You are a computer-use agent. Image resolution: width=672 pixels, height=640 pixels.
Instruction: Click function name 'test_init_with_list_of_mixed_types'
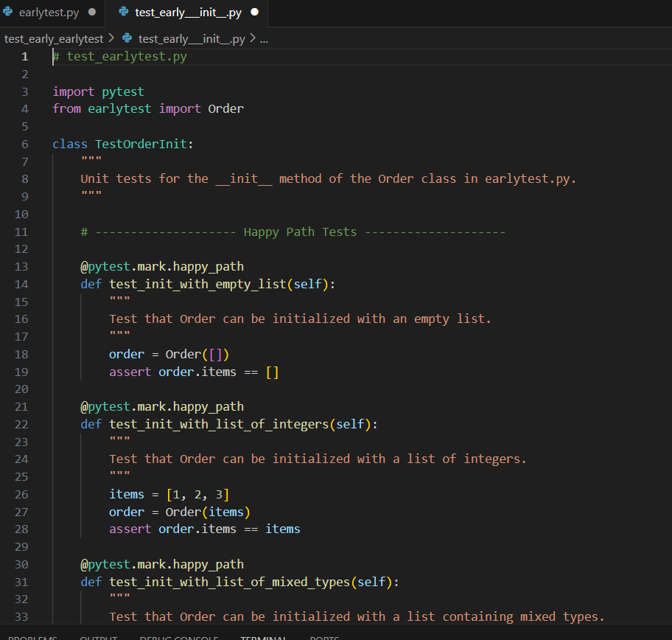pos(229,582)
